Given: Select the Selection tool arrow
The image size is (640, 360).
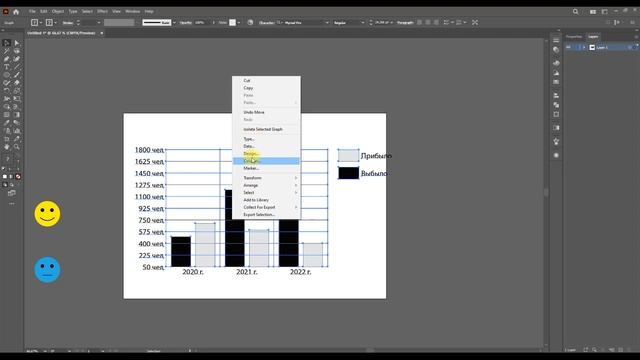Looking at the screenshot, I should (x=7, y=43).
